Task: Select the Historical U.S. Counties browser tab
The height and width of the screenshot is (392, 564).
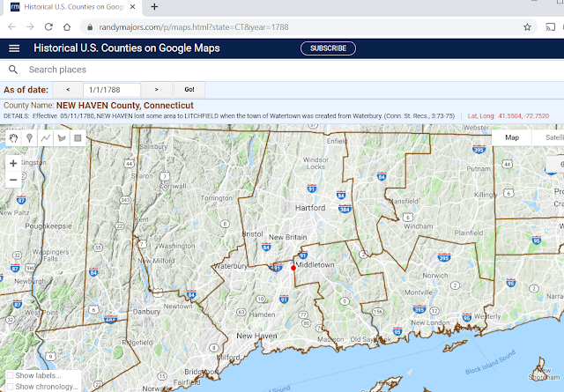Action: pyautogui.click(x=73, y=7)
